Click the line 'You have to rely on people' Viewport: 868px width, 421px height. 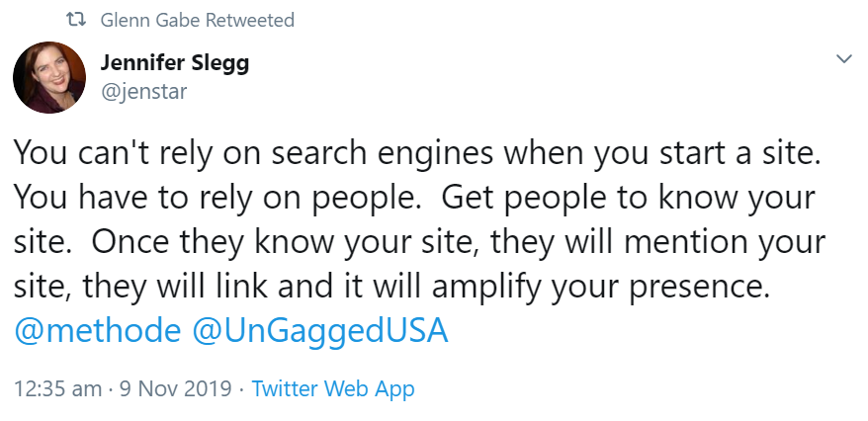point(217,198)
